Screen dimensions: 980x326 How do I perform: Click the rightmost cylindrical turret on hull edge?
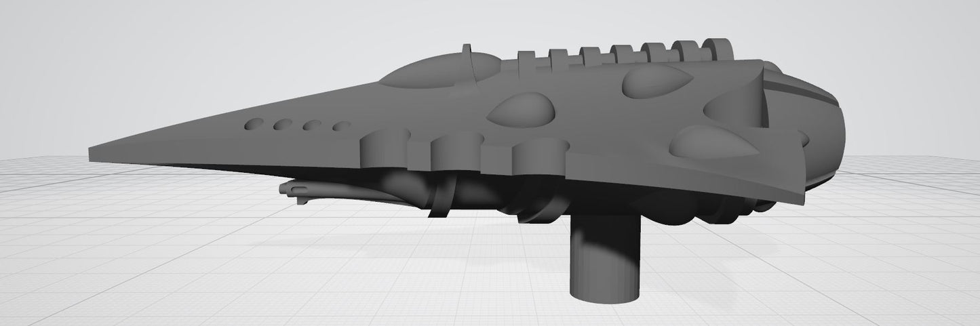[540, 155]
